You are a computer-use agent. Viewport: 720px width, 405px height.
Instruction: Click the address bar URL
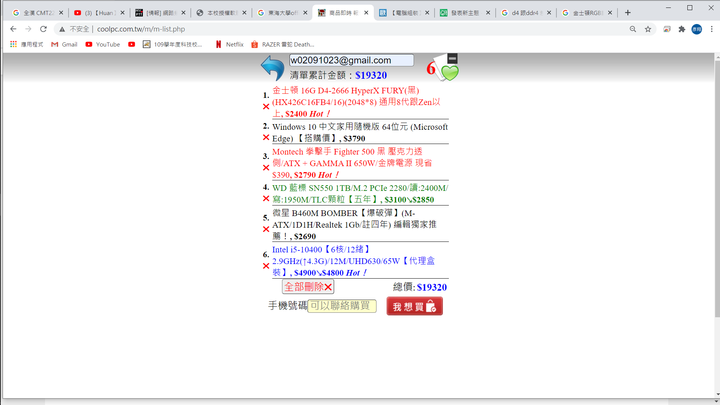pos(141,29)
